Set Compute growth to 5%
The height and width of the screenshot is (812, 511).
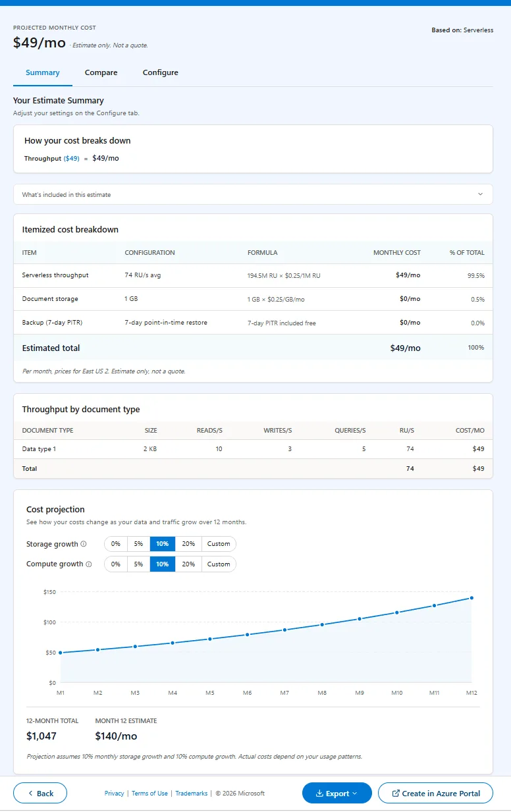138,564
